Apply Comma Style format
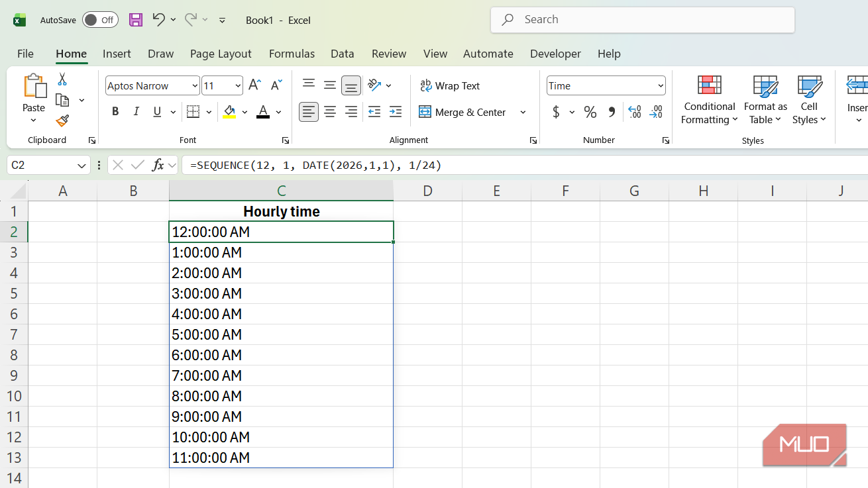The height and width of the screenshot is (488, 868). click(x=612, y=112)
